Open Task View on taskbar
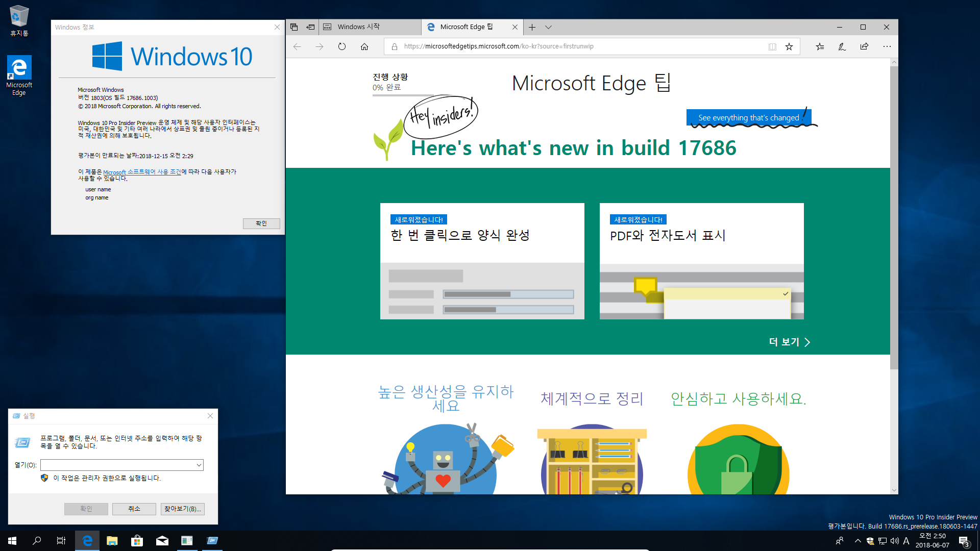The width and height of the screenshot is (980, 551). click(61, 541)
